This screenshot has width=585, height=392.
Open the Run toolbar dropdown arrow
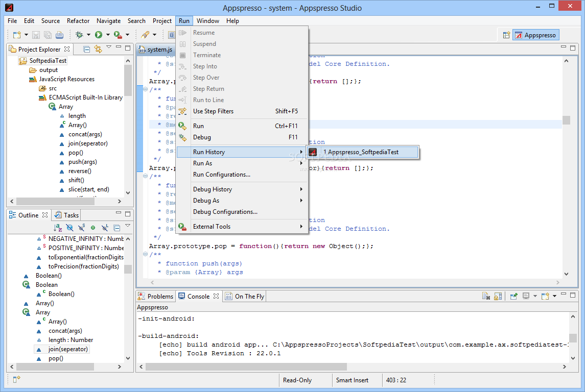[108, 35]
